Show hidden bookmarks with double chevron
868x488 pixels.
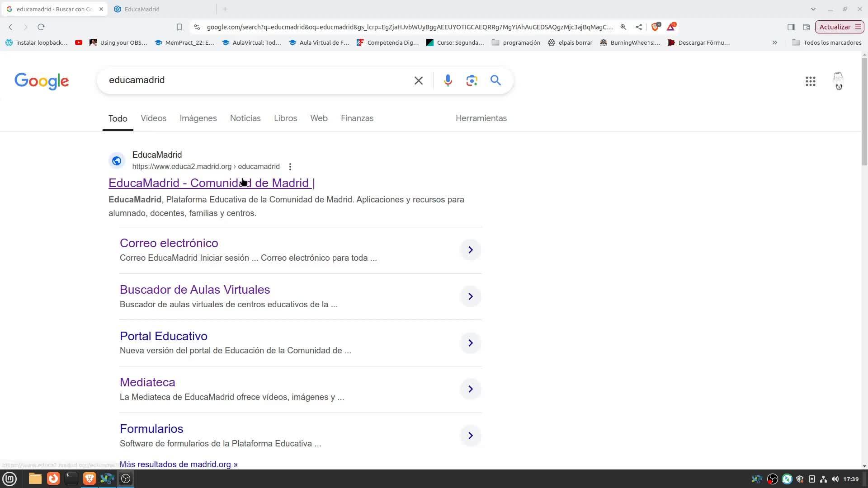coord(774,42)
